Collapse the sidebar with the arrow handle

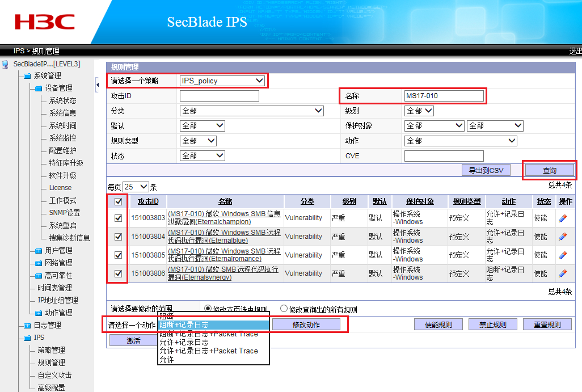(97, 85)
